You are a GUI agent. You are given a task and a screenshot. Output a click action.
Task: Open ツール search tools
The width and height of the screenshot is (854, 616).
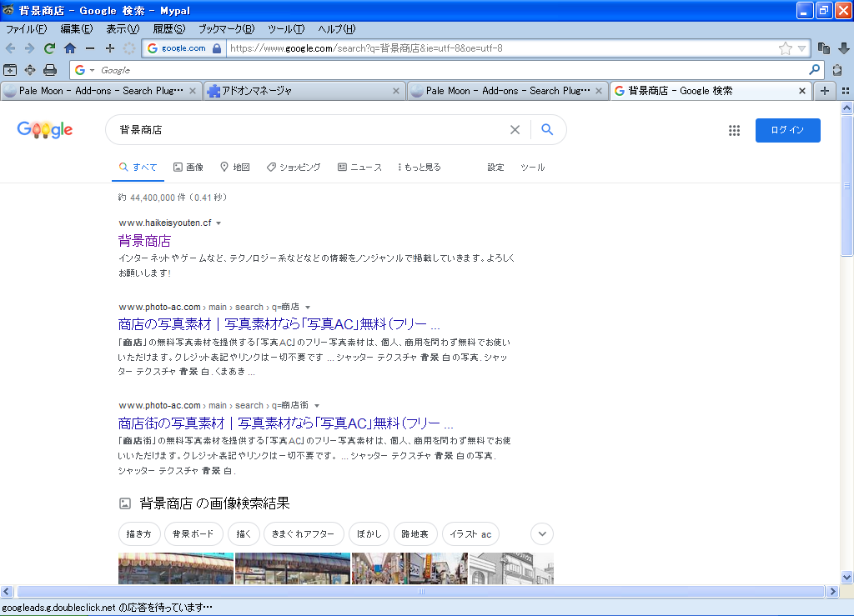[x=532, y=167]
